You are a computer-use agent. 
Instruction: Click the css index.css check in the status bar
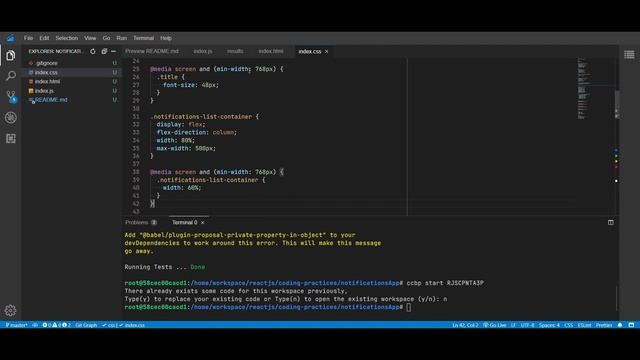[x=123, y=325]
